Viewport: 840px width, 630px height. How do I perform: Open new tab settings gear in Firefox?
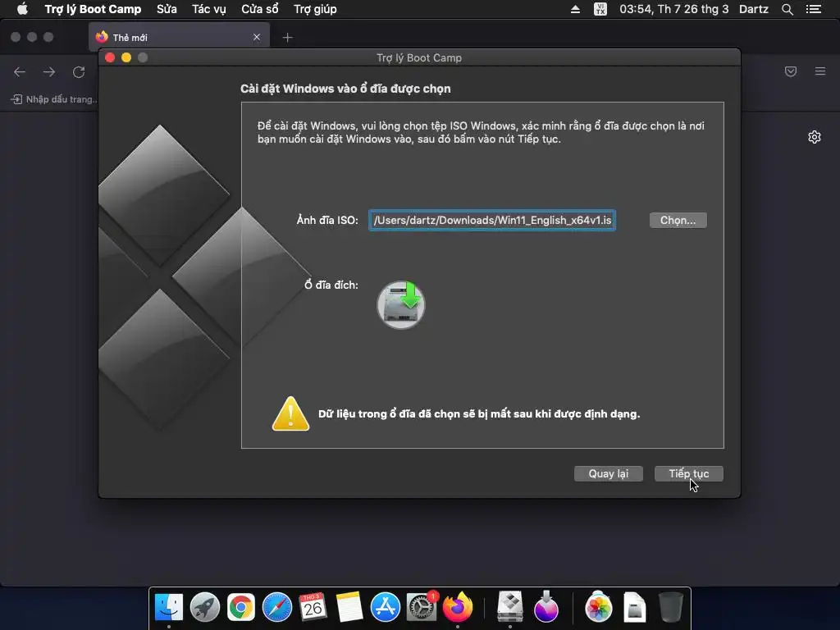click(x=815, y=137)
